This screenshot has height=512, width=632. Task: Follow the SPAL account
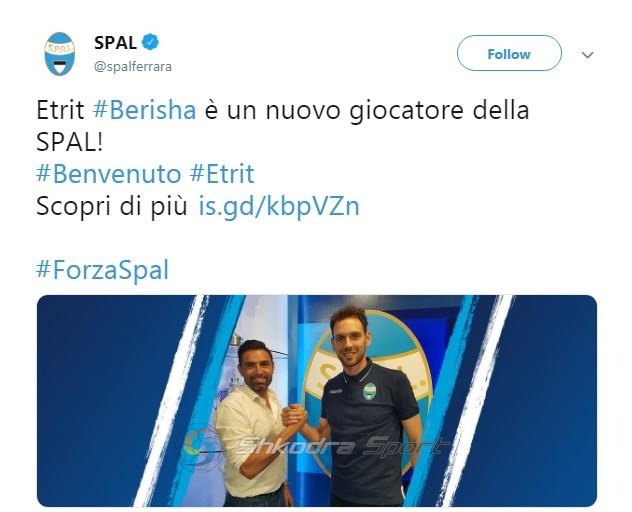pyautogui.click(x=509, y=53)
